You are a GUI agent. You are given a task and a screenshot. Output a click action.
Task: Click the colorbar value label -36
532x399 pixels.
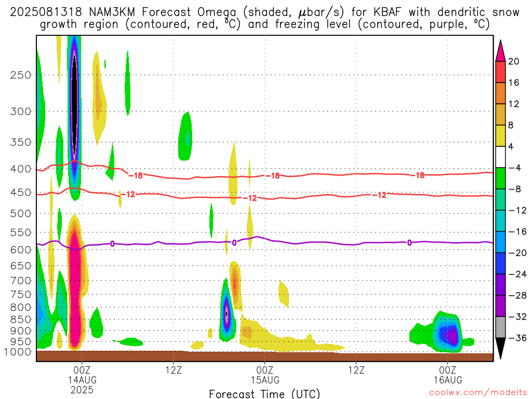pos(517,338)
